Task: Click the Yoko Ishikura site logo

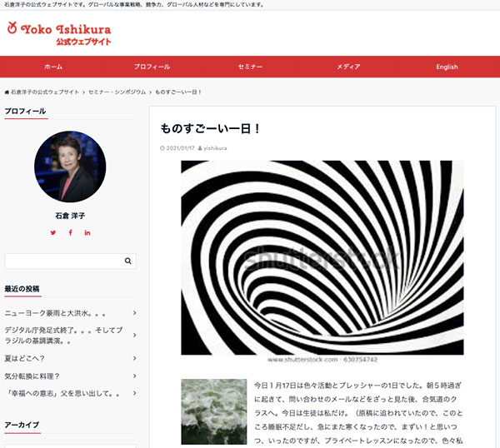Action: pyautogui.click(x=58, y=32)
